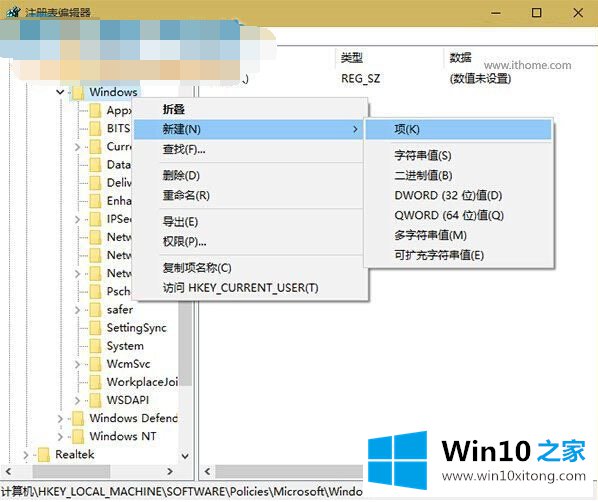Choose DWORD (32 位)值(D)

pos(459,195)
